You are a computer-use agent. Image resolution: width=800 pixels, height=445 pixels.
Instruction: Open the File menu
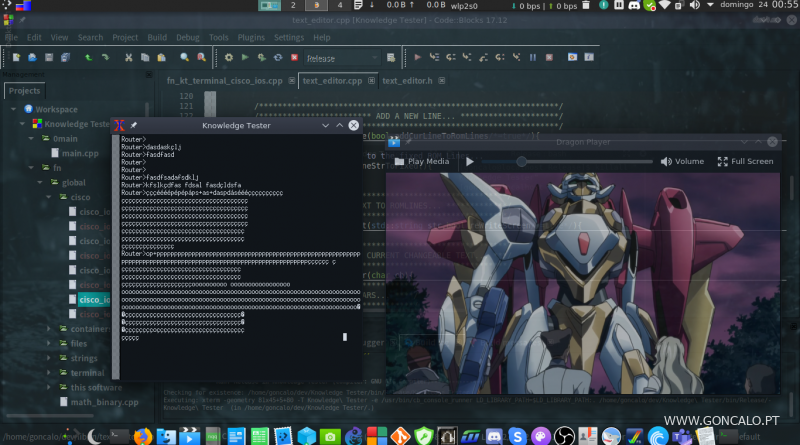(x=11, y=37)
